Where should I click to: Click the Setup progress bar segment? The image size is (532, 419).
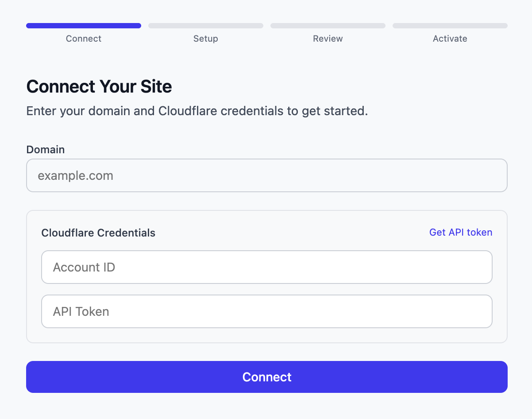tap(205, 25)
